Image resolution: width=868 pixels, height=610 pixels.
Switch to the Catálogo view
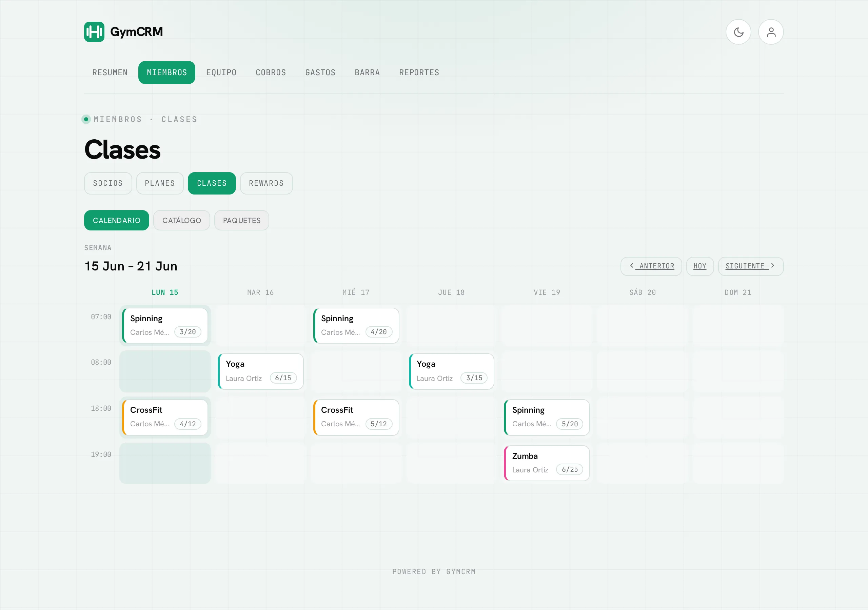pyautogui.click(x=181, y=220)
